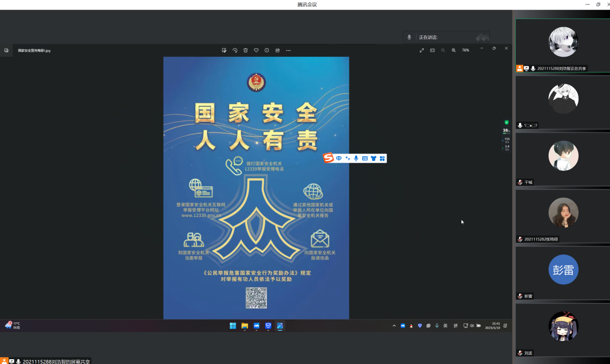The width and height of the screenshot is (610, 364).
Task: Open the Sogou soft keyboard menu
Action: pyautogui.click(x=365, y=158)
